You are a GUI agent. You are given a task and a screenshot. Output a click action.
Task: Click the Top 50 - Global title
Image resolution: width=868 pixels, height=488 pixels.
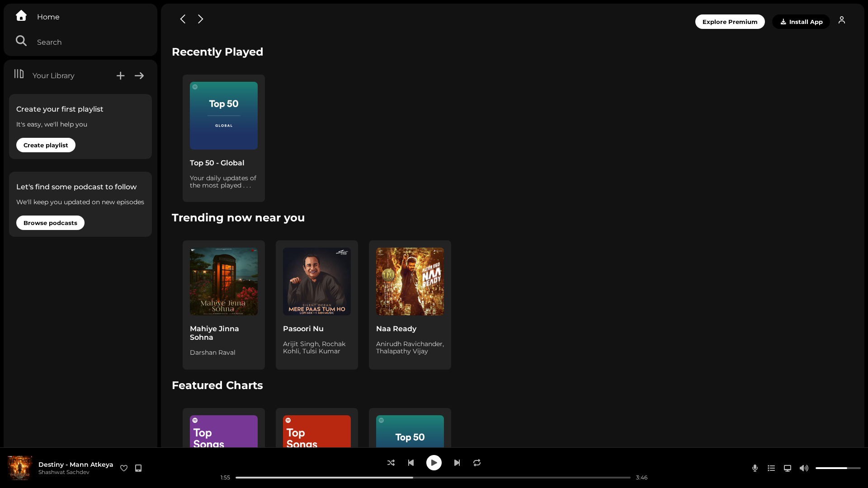tap(217, 163)
